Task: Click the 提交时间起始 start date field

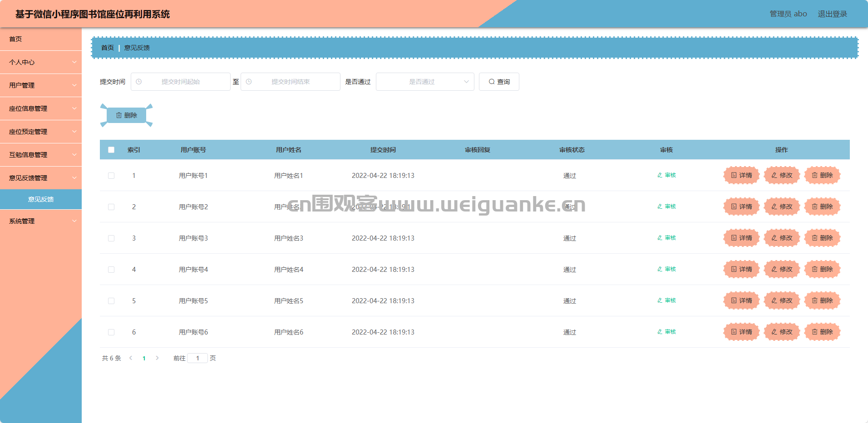Action: click(181, 82)
